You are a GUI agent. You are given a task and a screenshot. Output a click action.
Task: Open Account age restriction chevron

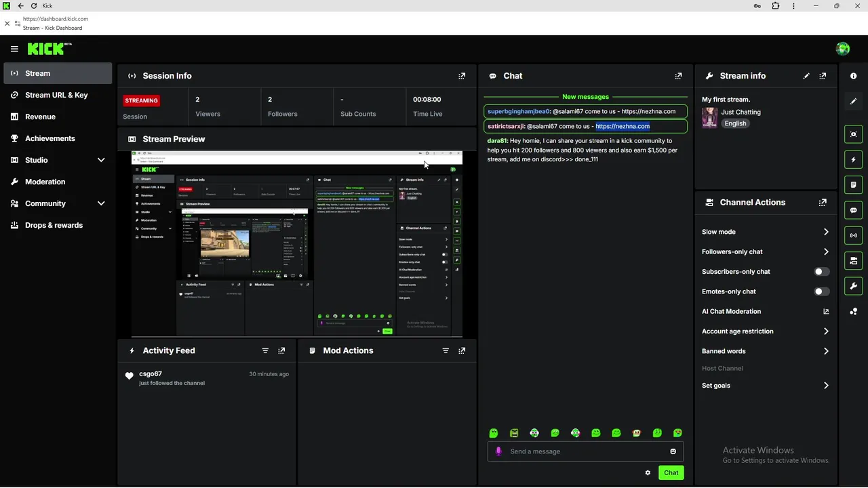(x=826, y=331)
